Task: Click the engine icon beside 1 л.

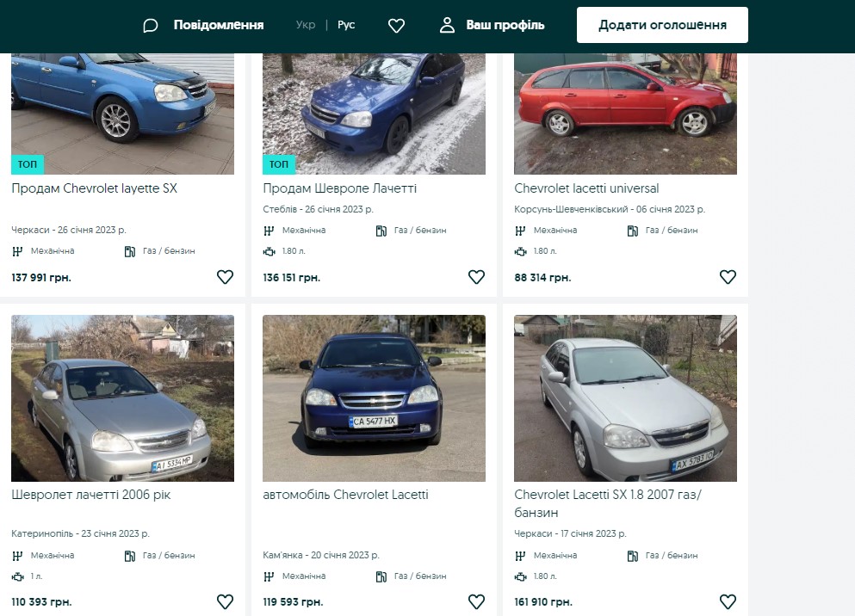Action: 18,576
